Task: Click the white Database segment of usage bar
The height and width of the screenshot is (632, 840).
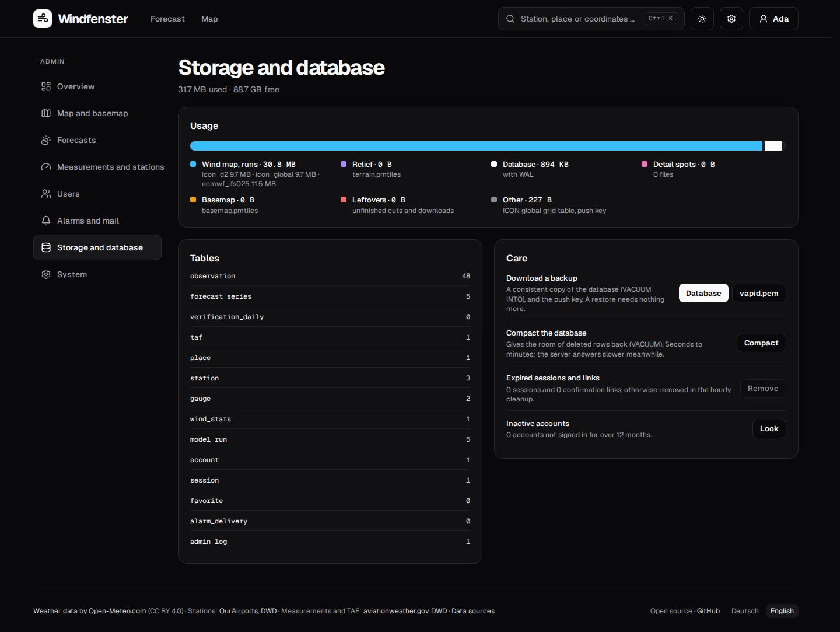Action: (x=773, y=146)
